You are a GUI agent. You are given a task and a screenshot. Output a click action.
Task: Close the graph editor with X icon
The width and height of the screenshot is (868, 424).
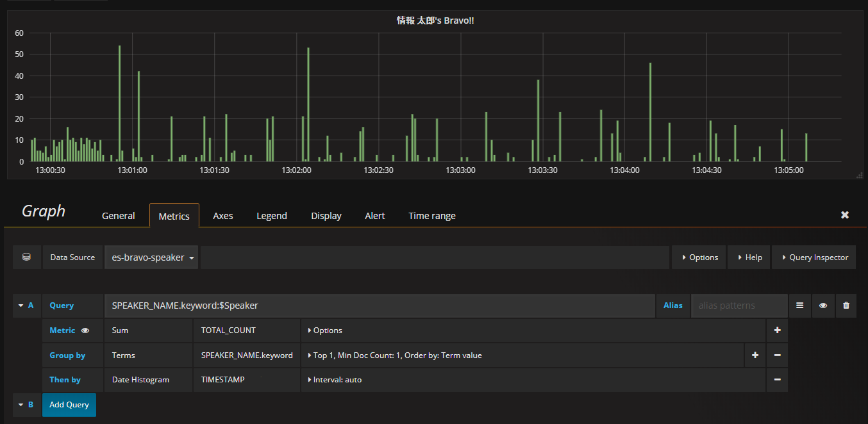coord(845,215)
